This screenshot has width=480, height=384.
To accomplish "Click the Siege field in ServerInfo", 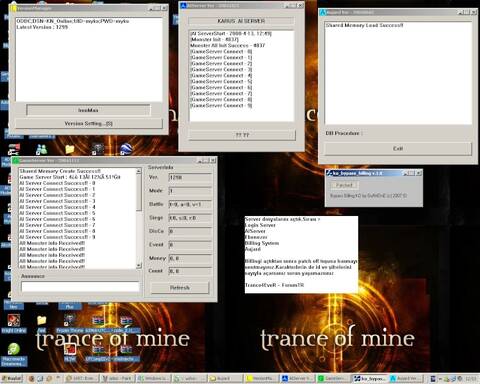I will click(x=190, y=218).
